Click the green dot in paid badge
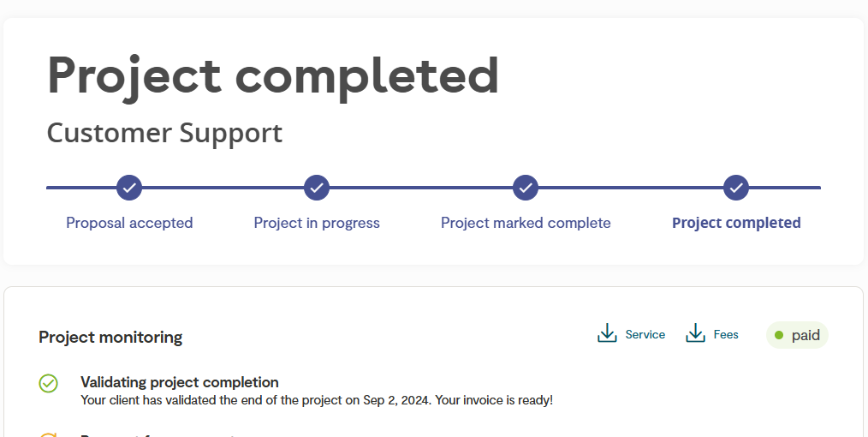This screenshot has width=868, height=437. click(x=779, y=335)
